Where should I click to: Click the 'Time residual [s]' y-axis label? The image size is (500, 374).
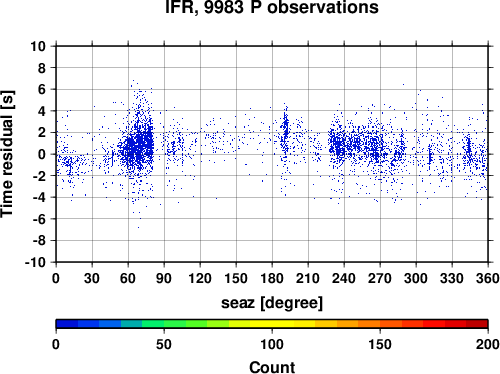(x=7, y=154)
